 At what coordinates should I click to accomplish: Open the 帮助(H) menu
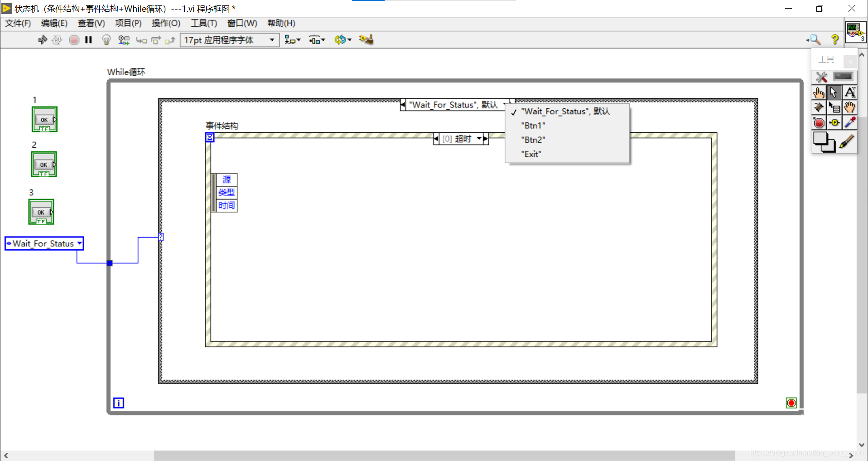point(281,23)
